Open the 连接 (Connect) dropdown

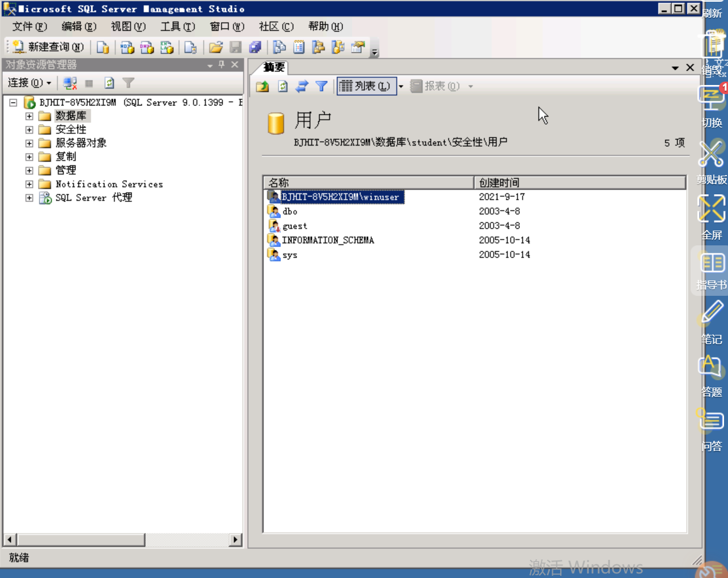[29, 83]
